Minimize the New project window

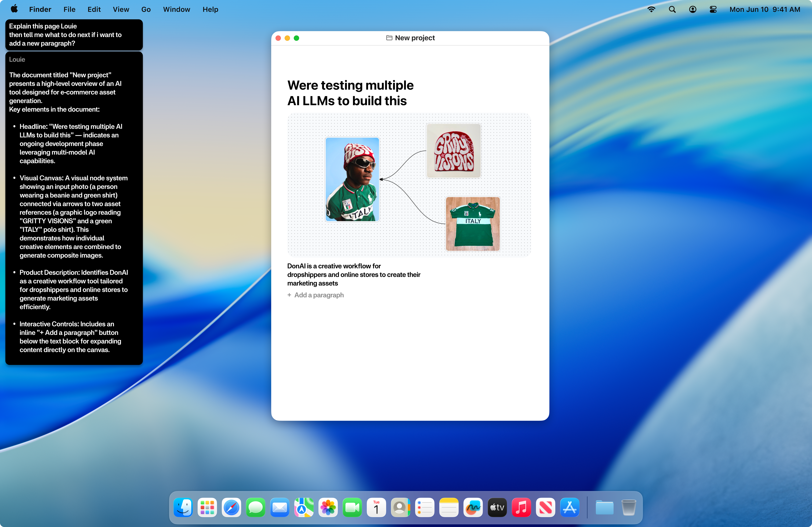tap(287, 38)
